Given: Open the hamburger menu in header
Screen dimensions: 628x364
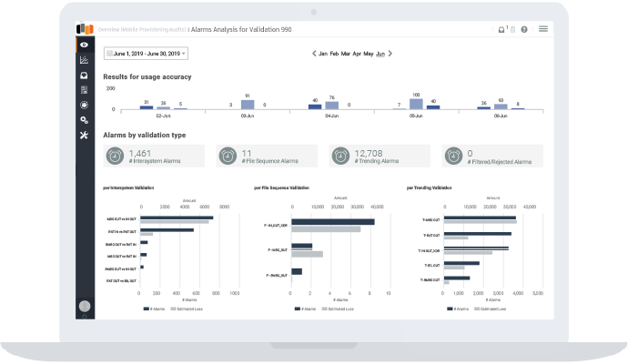Looking at the screenshot, I should point(543,29).
